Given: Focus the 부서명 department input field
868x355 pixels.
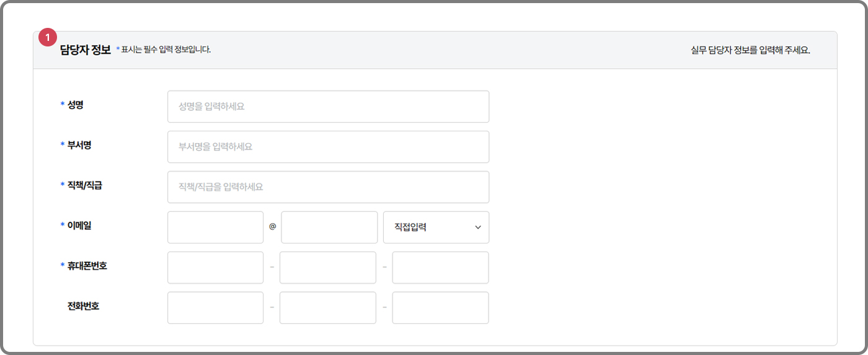Looking at the screenshot, I should tap(328, 147).
